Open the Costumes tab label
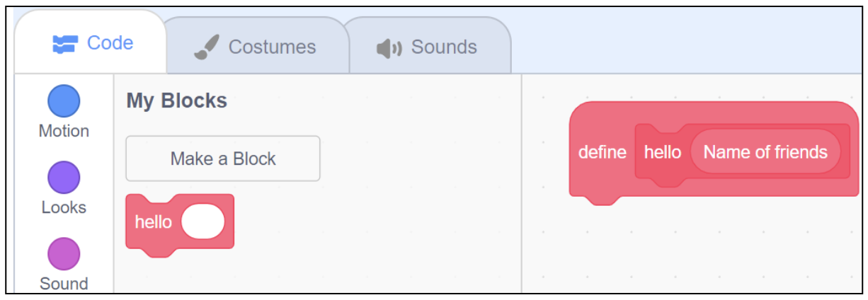This screenshot has height=300, width=868. click(x=272, y=47)
